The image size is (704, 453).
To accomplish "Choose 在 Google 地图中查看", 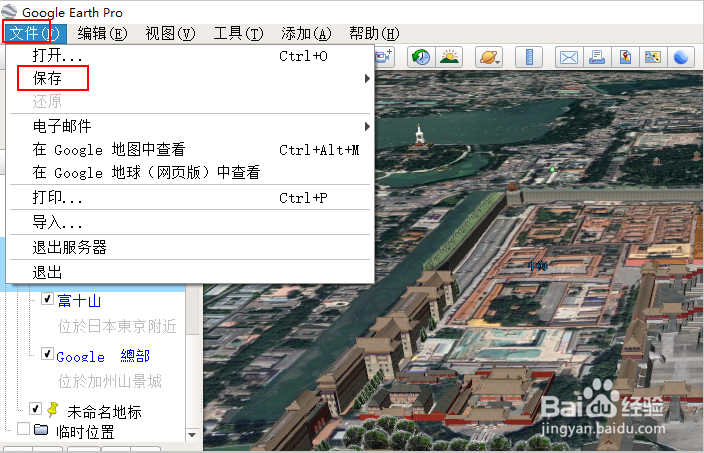I will (x=190, y=150).
